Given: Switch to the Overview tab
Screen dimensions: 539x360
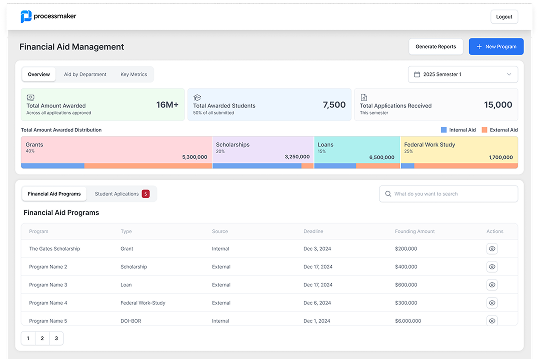Looking at the screenshot, I should [39, 74].
